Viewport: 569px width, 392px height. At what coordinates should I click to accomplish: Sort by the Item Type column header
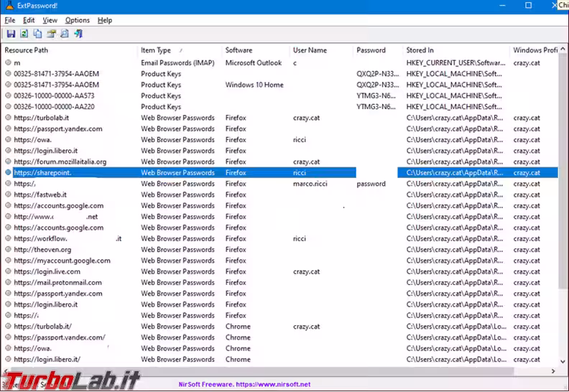pyautogui.click(x=156, y=51)
